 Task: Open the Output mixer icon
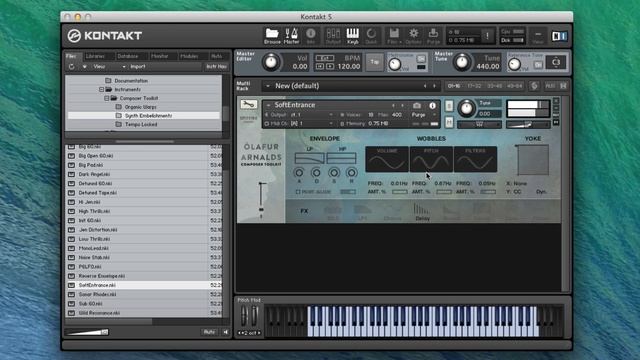tap(333, 36)
